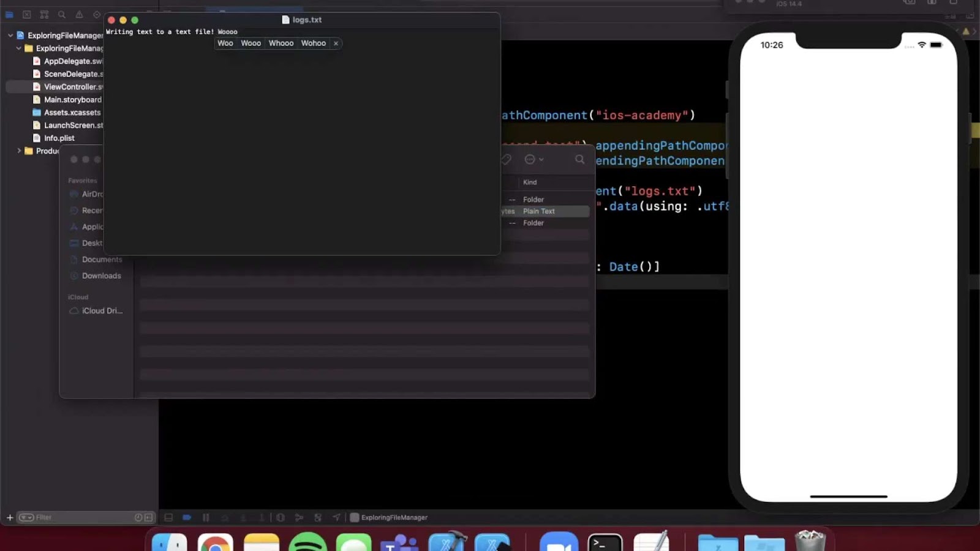Open environment overrides icon
This screenshot has width=980, height=551.
click(x=318, y=518)
